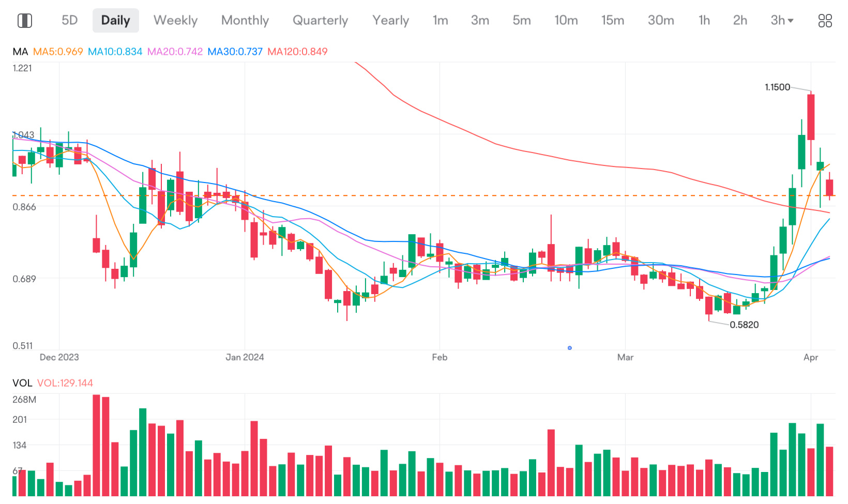Select the 5D timeframe

tap(69, 20)
